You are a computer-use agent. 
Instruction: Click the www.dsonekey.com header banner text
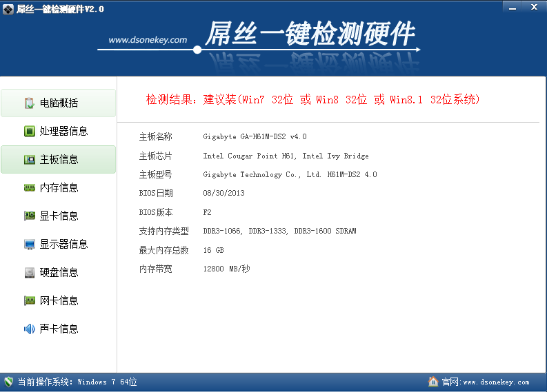click(148, 40)
